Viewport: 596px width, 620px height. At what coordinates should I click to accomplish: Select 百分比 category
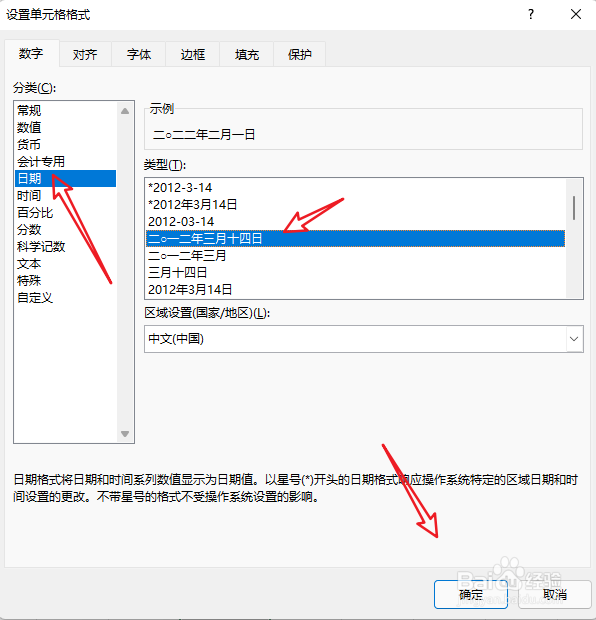66,212
